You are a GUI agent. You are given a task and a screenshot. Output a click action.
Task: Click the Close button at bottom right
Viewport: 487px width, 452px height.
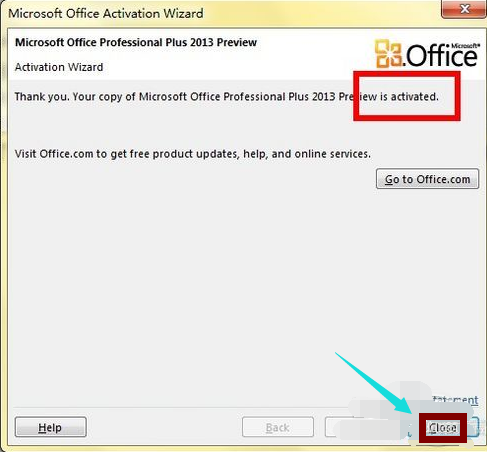443,428
